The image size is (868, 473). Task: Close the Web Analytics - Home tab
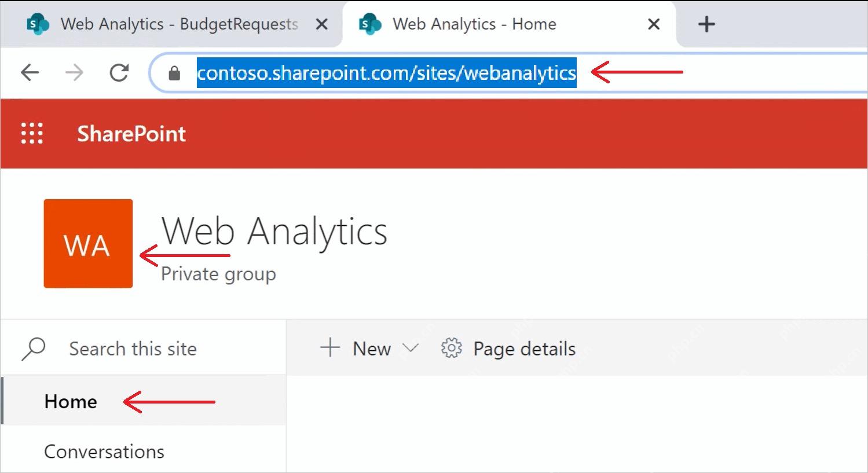653,24
